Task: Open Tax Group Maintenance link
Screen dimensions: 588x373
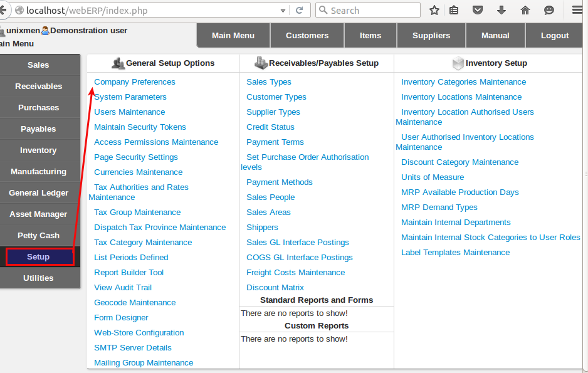Action: click(137, 212)
